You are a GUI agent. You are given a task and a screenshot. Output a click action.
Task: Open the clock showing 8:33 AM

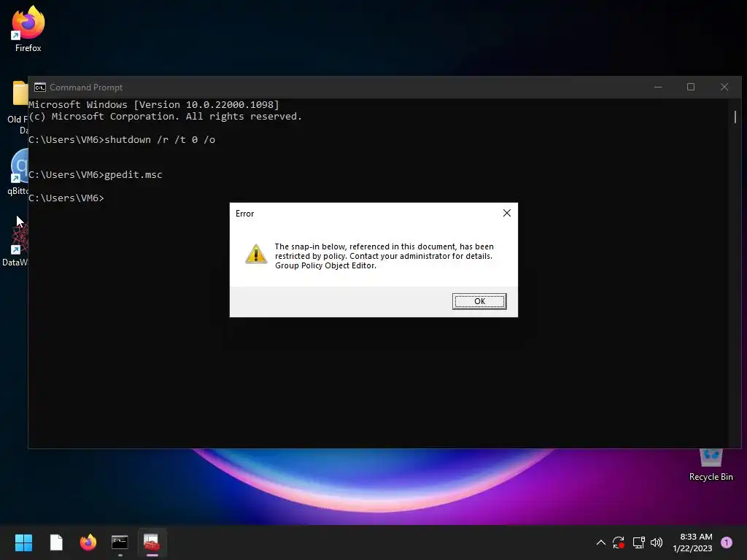pos(692,542)
